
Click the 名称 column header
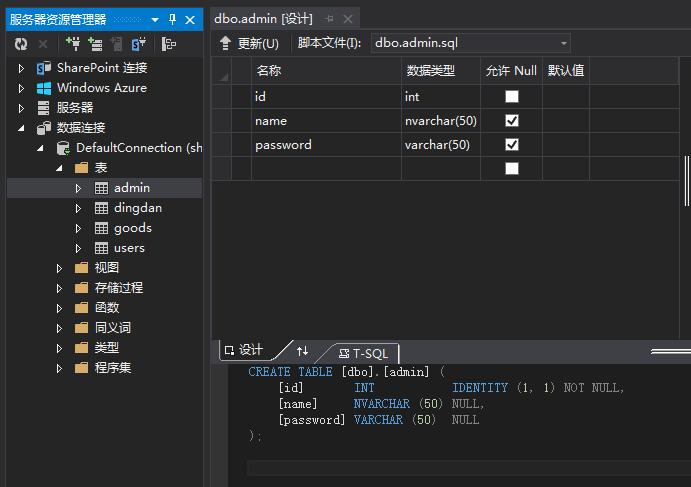326,71
